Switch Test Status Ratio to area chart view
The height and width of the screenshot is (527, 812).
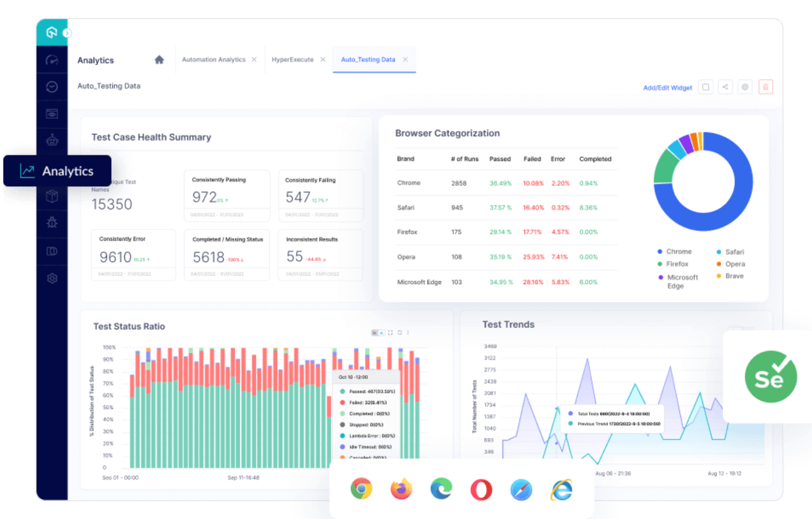381,333
